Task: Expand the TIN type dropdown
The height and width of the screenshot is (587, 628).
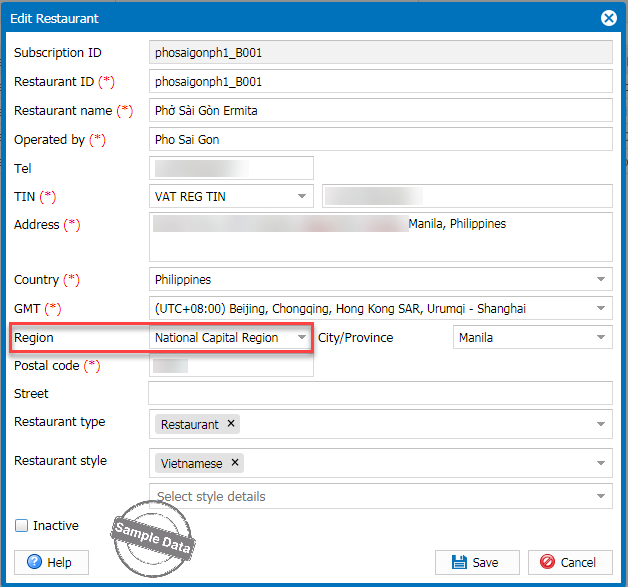Action: [302, 197]
